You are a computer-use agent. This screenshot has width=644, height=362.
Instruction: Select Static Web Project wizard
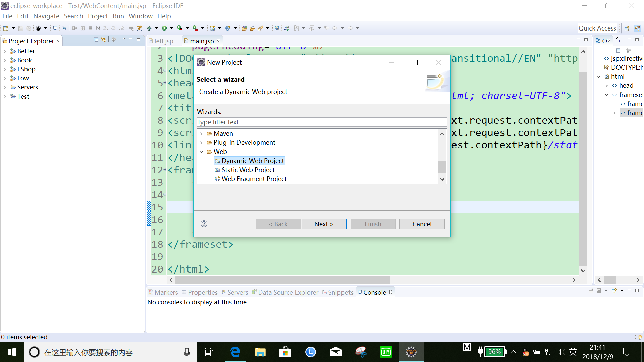coord(248,170)
